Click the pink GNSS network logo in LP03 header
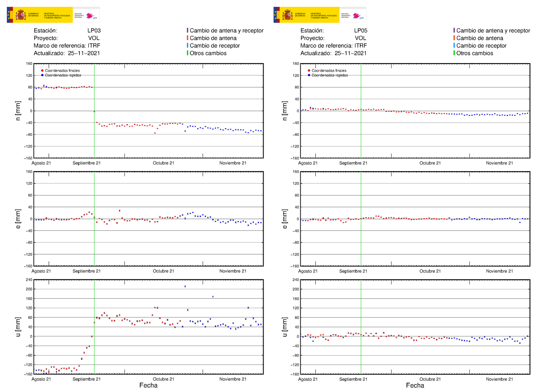 pos(90,15)
